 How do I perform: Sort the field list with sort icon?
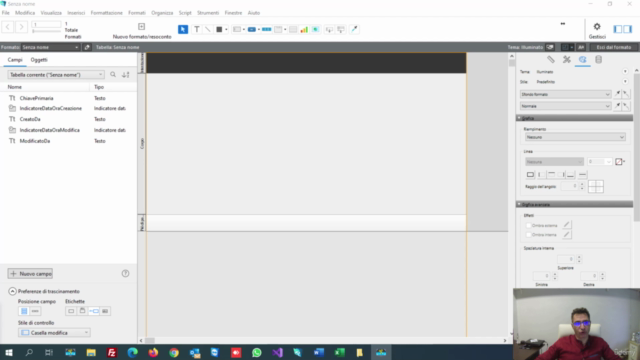point(126,75)
